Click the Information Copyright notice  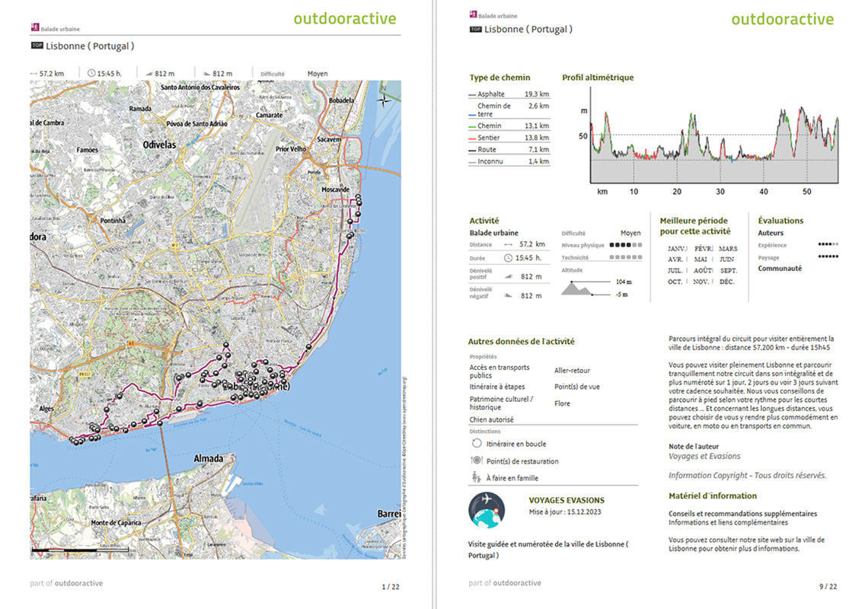click(748, 475)
